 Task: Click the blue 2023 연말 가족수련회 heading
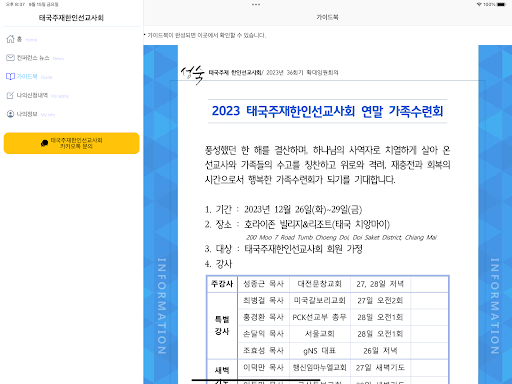coord(327,111)
